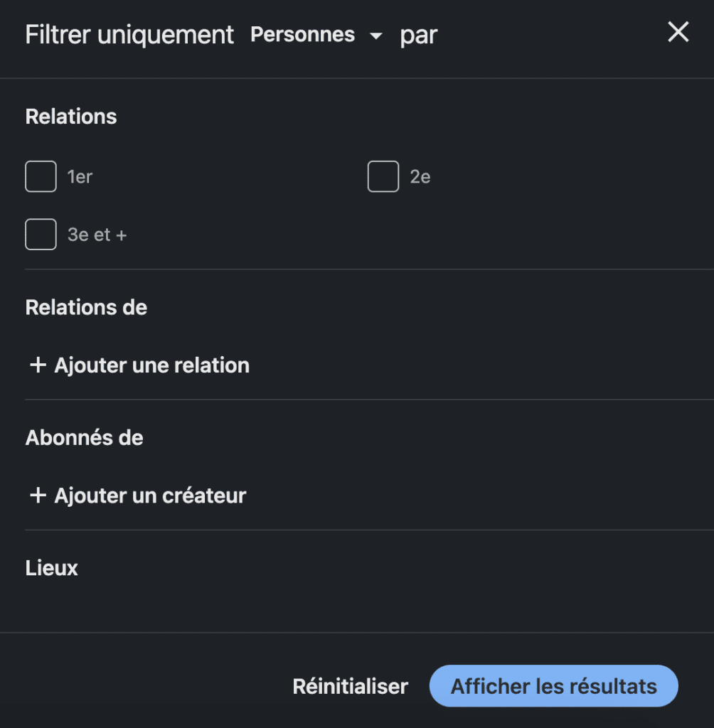Click the Relations section heading
This screenshot has width=714, height=728.
pyautogui.click(x=71, y=117)
